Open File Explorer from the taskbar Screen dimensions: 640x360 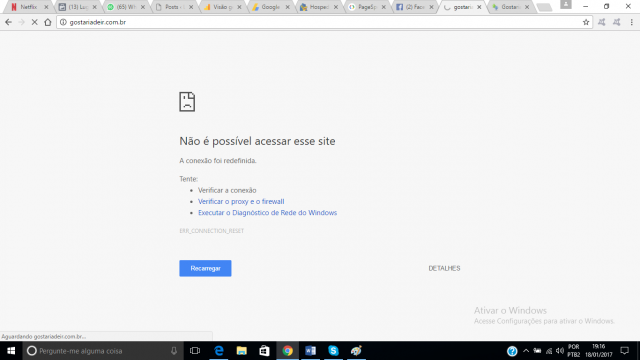242,351
